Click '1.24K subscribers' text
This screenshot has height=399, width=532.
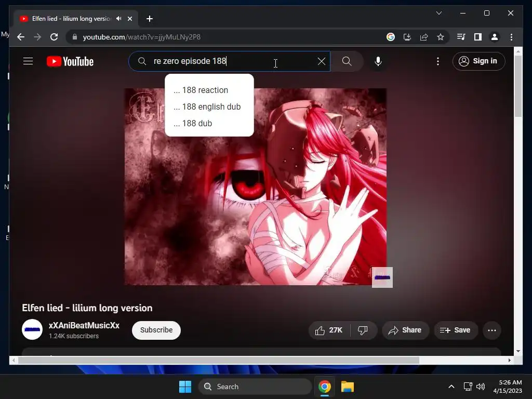[74, 336]
